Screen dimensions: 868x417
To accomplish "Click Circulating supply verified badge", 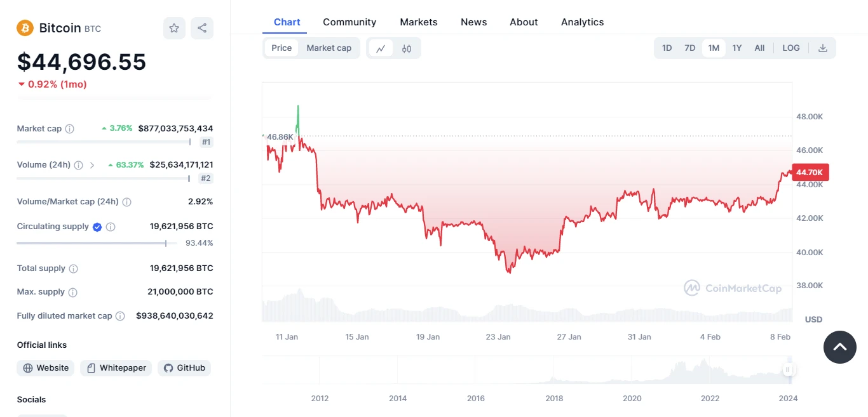I will [x=97, y=227].
